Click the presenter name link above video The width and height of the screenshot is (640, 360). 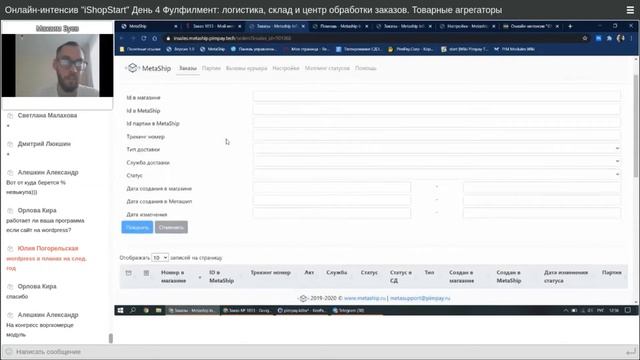tap(57, 28)
